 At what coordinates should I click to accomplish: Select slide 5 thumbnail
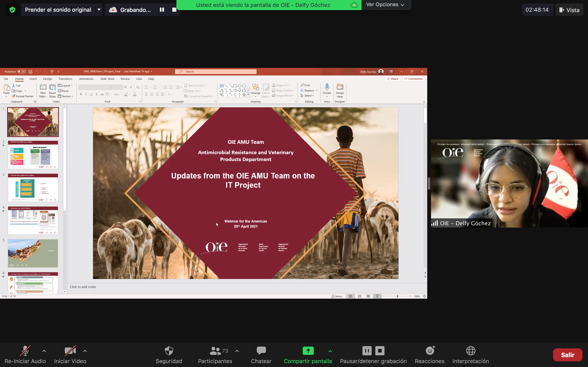(x=33, y=253)
